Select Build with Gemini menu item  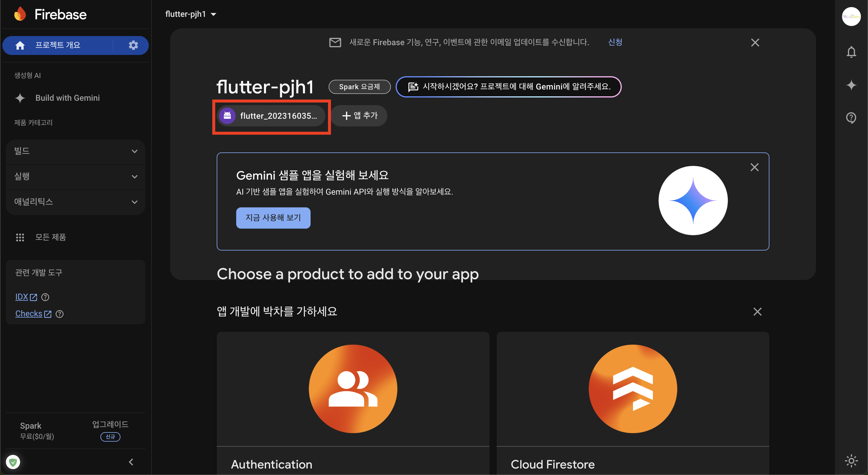[67, 98]
